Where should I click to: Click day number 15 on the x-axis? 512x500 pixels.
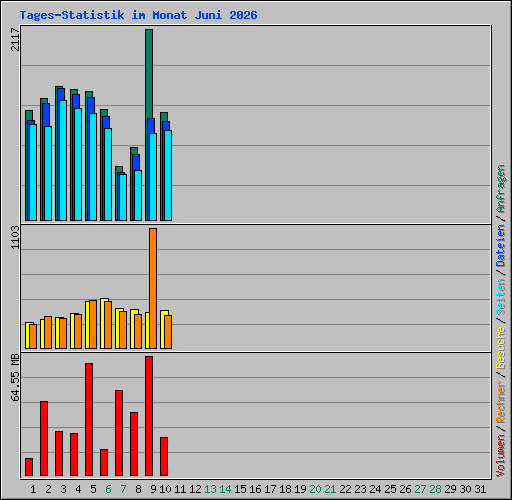(240, 489)
